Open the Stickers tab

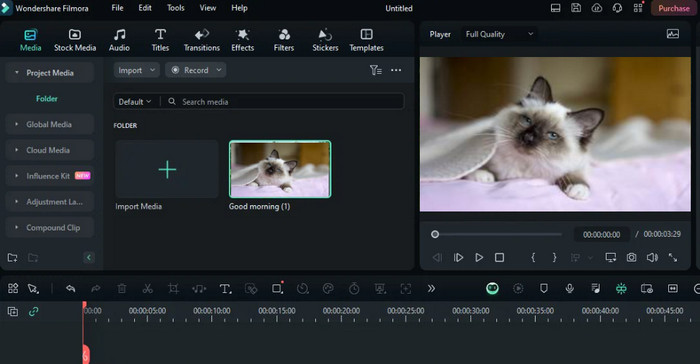pyautogui.click(x=325, y=40)
